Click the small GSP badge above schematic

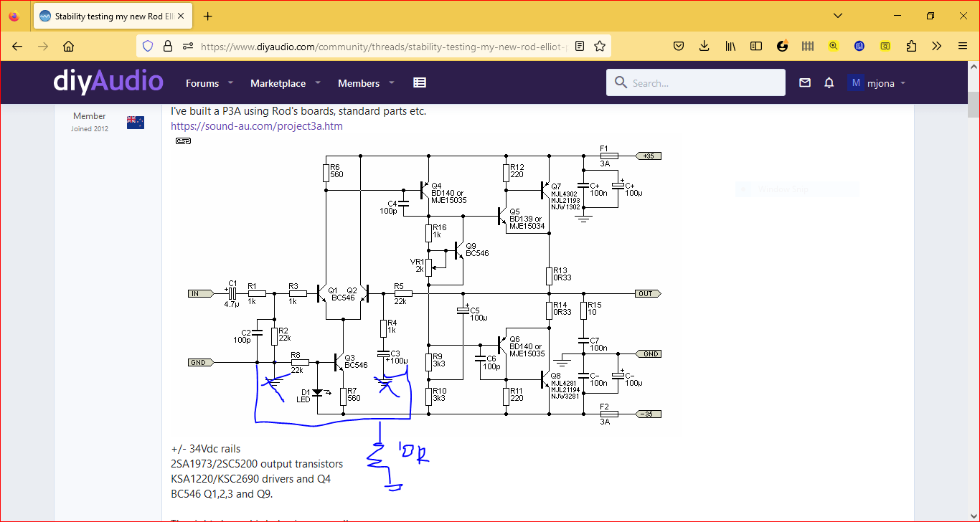click(183, 141)
